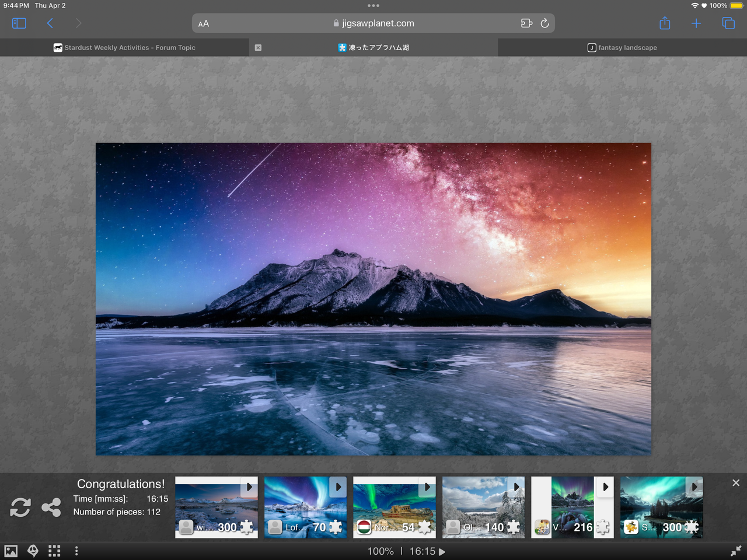This screenshot has width=747, height=560.
Task: Open the Nor.. 54-piece shipwreck puzzle
Action: pyautogui.click(x=395, y=508)
